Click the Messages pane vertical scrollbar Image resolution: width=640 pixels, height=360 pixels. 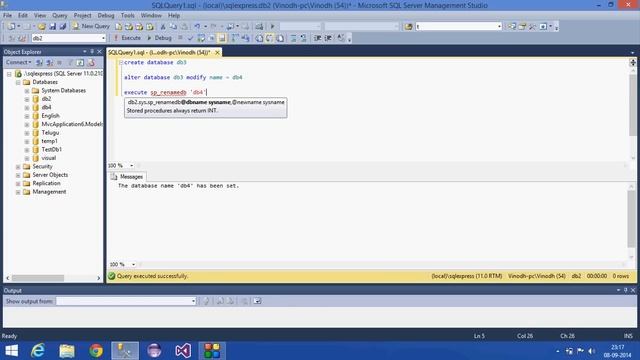tap(631, 218)
